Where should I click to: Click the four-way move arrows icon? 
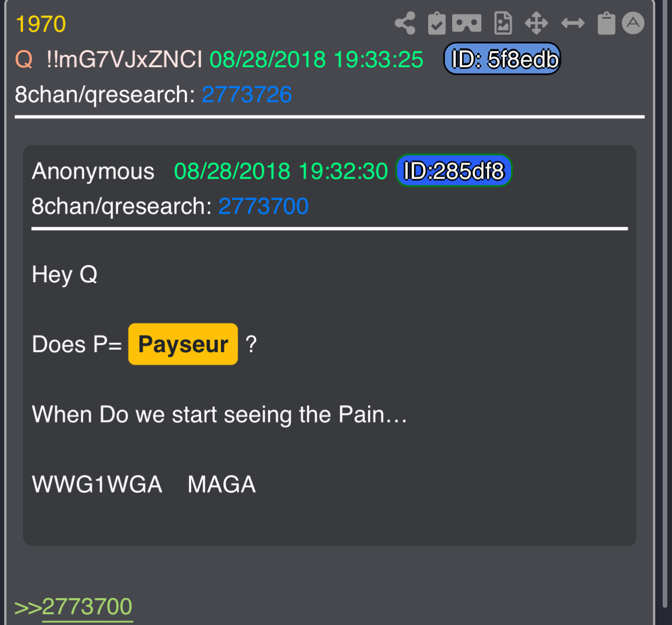(537, 23)
